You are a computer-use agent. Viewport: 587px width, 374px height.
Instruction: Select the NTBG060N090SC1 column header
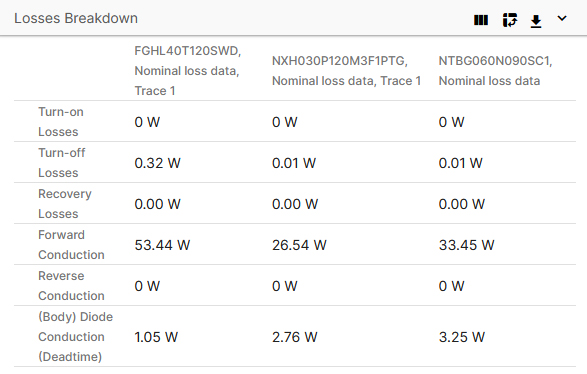pos(495,71)
